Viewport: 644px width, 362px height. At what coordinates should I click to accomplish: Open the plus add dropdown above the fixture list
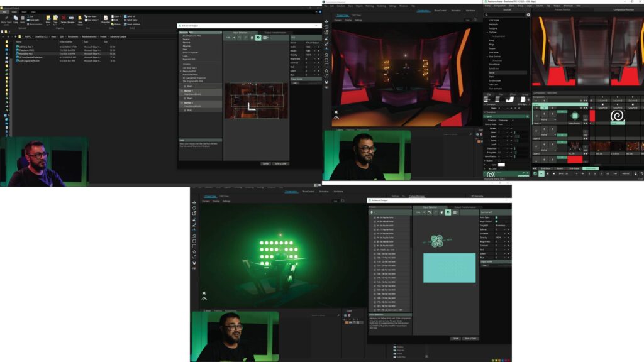[373, 212]
